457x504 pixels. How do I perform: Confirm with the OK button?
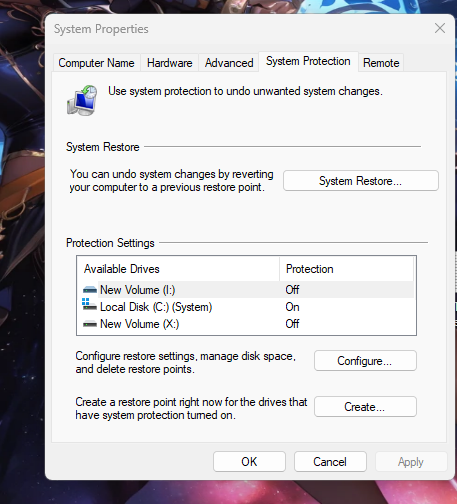(x=249, y=462)
